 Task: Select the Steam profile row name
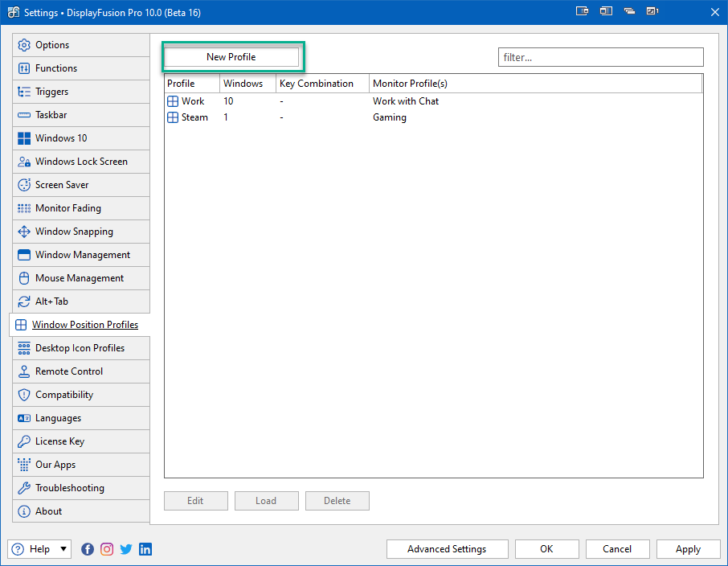pos(194,117)
